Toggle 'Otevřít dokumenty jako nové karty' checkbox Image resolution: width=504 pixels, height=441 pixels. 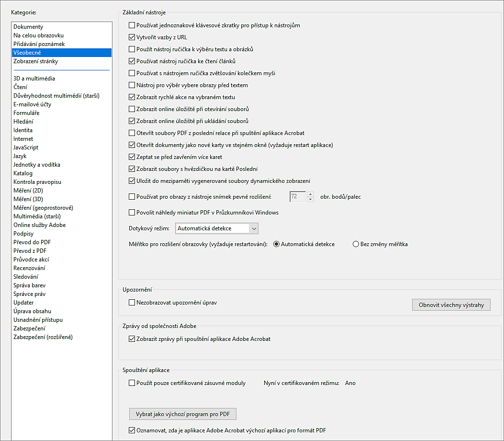132,145
